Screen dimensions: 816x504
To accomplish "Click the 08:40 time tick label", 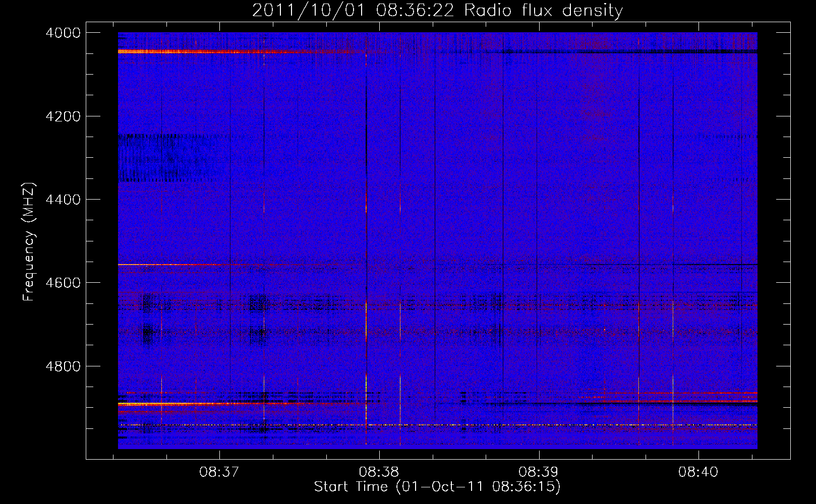I will [698, 472].
